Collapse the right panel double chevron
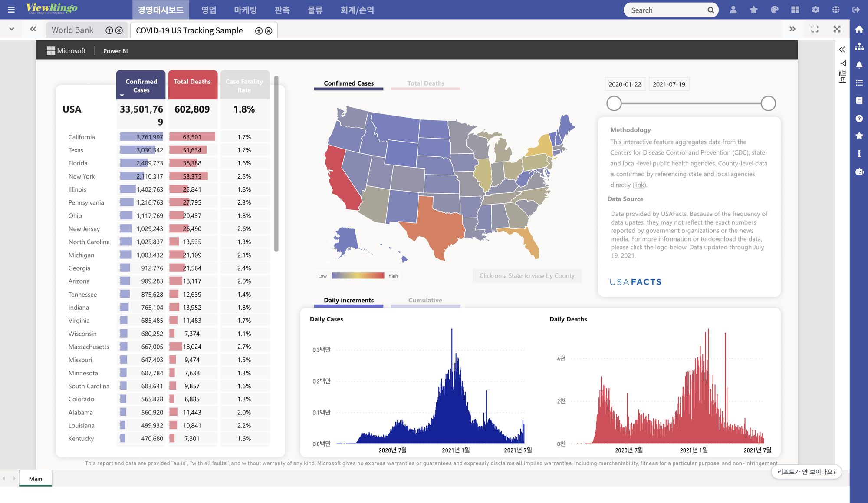This screenshot has width=868, height=503. pyautogui.click(x=842, y=50)
